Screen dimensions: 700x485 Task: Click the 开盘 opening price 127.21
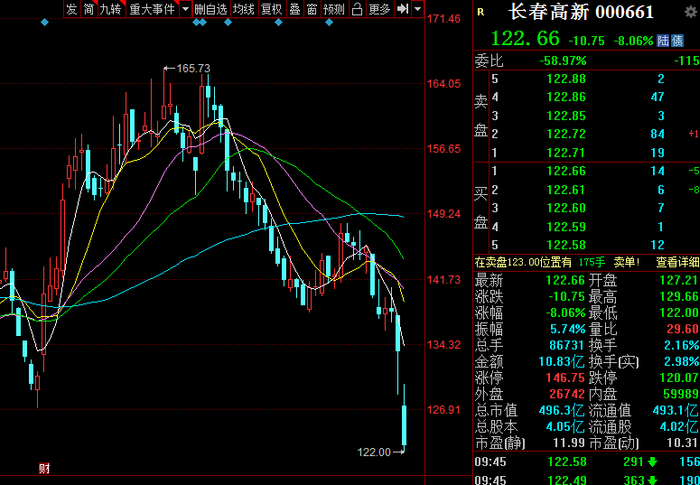(x=679, y=280)
